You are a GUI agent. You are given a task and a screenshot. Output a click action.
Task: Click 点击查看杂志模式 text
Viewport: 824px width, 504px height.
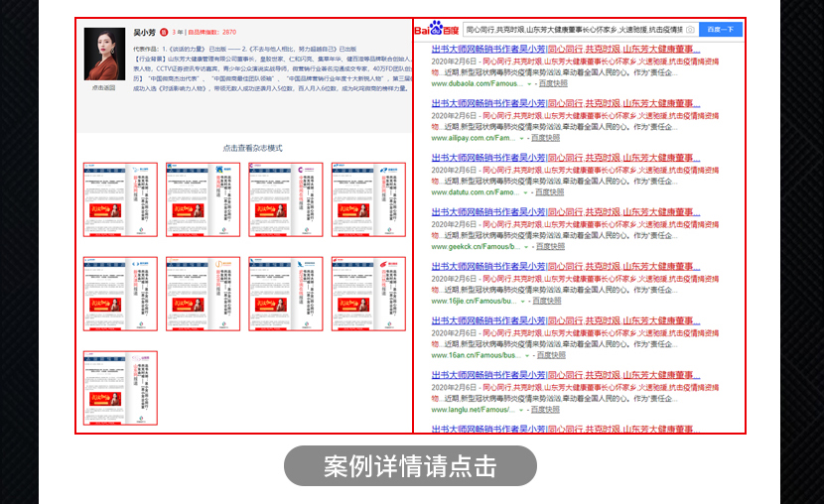tap(252, 148)
